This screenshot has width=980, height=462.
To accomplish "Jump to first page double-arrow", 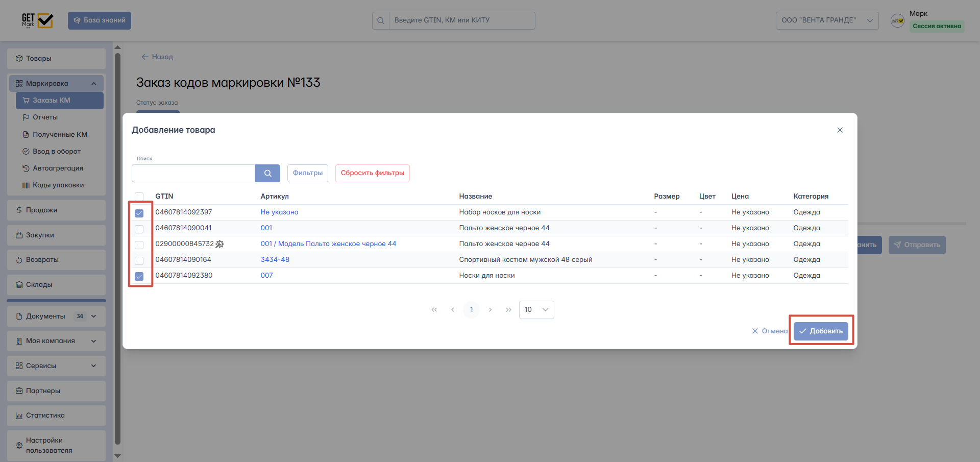I will (434, 310).
